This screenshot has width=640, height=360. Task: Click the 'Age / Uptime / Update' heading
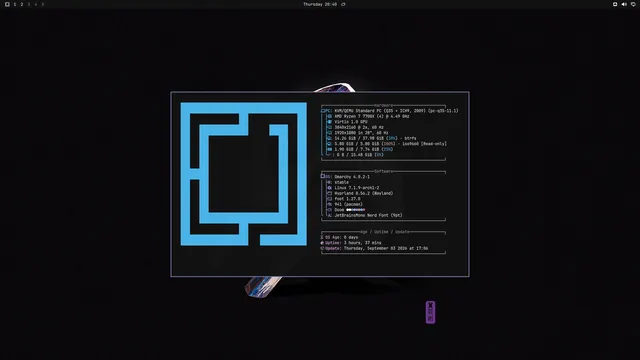click(384, 232)
